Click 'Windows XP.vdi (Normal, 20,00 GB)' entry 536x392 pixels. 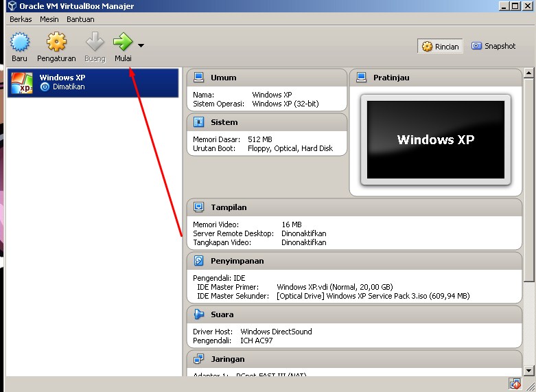pos(335,287)
